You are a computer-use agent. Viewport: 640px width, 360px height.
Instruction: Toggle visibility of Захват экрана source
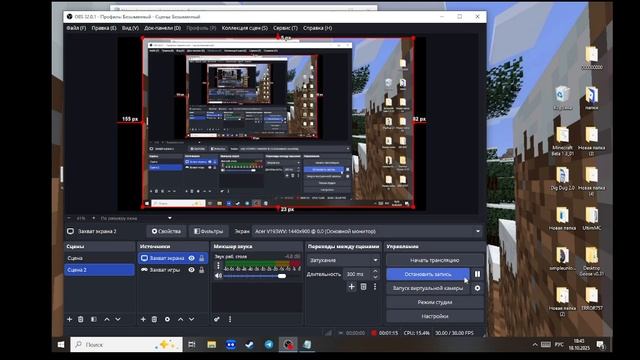point(191,258)
